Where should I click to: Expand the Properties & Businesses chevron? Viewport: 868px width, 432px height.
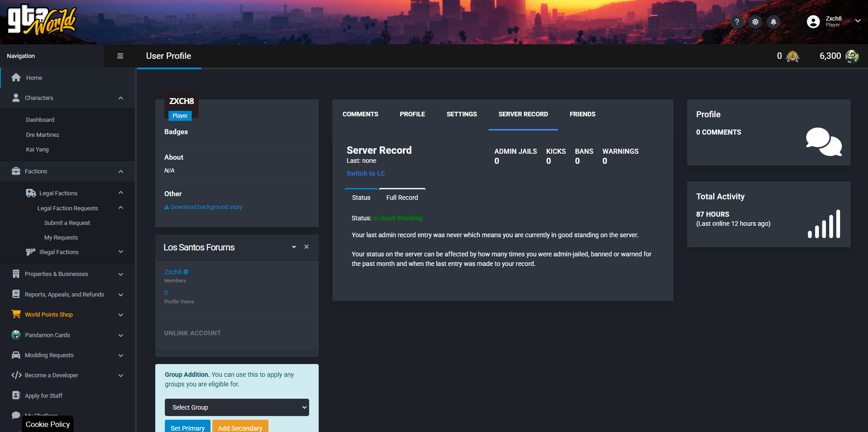click(121, 274)
